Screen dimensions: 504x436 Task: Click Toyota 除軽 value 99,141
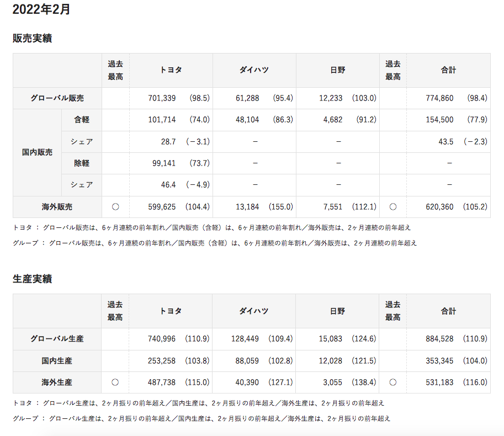coord(164,163)
